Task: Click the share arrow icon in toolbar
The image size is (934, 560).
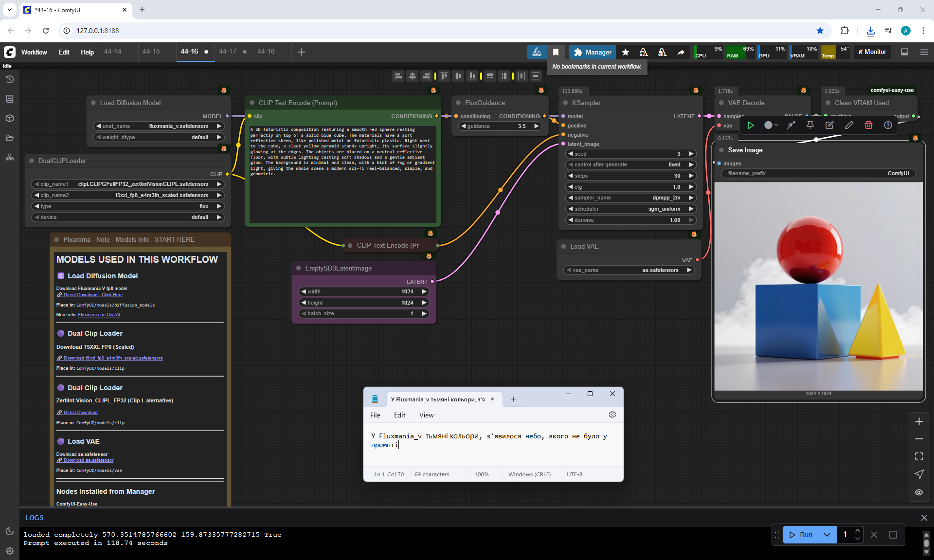Action: click(681, 52)
